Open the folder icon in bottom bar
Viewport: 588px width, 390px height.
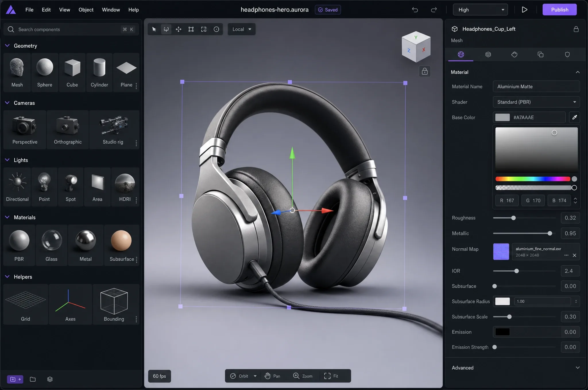coord(33,379)
